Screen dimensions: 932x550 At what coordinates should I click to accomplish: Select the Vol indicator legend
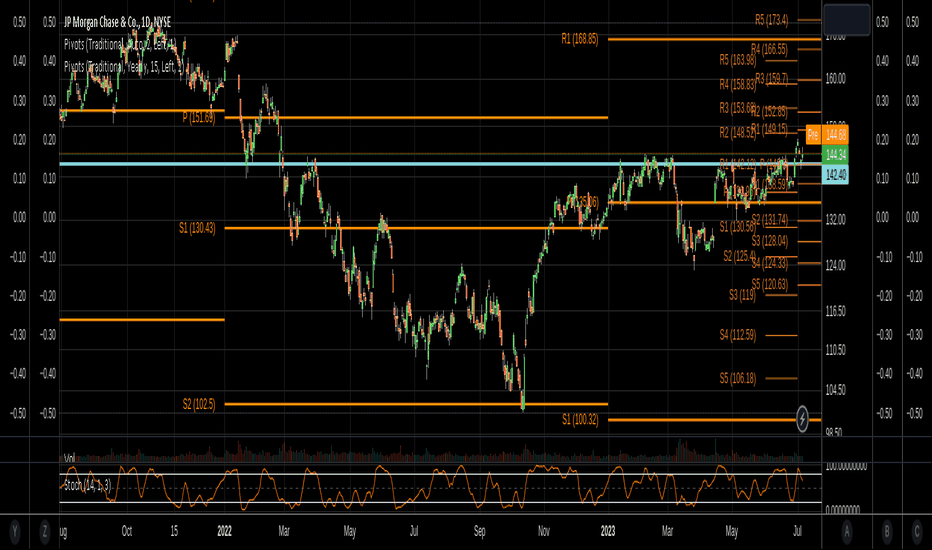(70, 458)
